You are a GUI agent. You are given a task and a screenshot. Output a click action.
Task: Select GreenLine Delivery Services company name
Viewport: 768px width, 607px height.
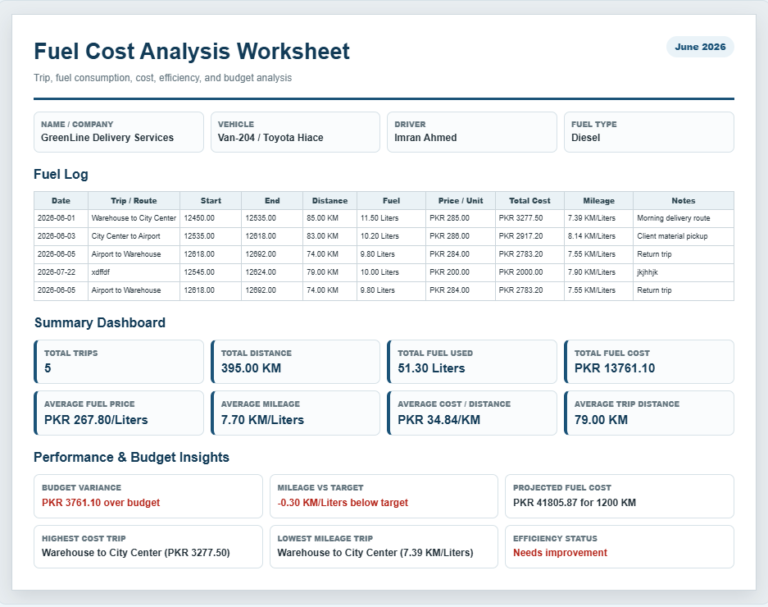[107, 138]
